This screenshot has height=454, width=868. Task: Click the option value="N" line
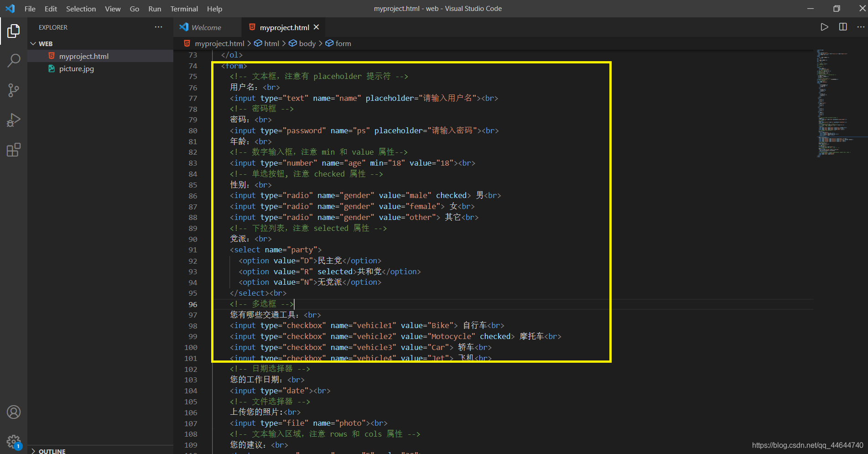click(x=310, y=282)
